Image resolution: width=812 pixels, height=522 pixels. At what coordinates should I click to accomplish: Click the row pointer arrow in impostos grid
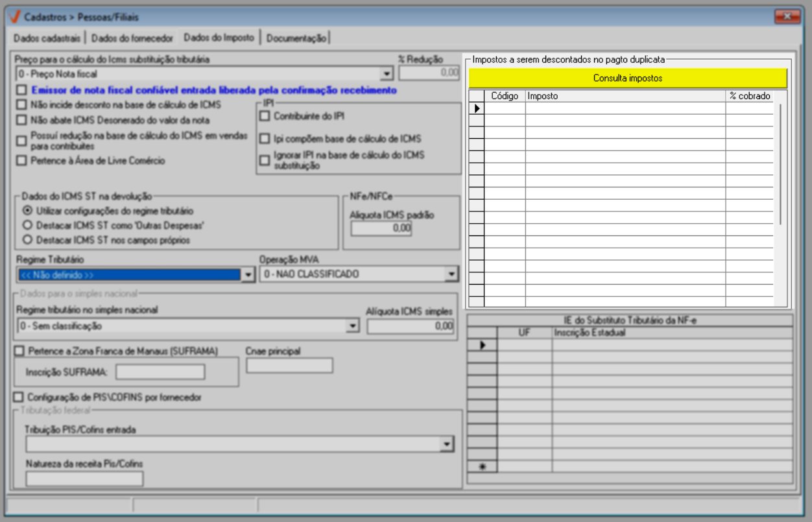tap(477, 109)
